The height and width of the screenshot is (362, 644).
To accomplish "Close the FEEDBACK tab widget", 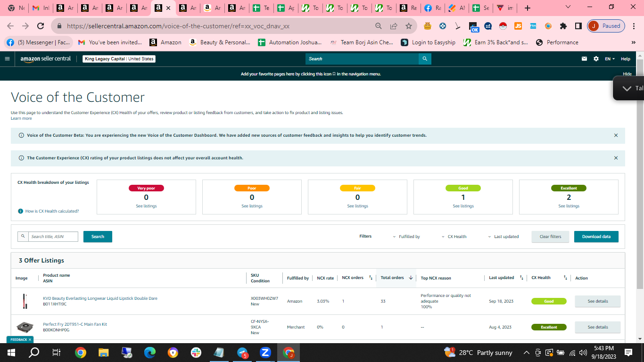I will (x=30, y=339).
